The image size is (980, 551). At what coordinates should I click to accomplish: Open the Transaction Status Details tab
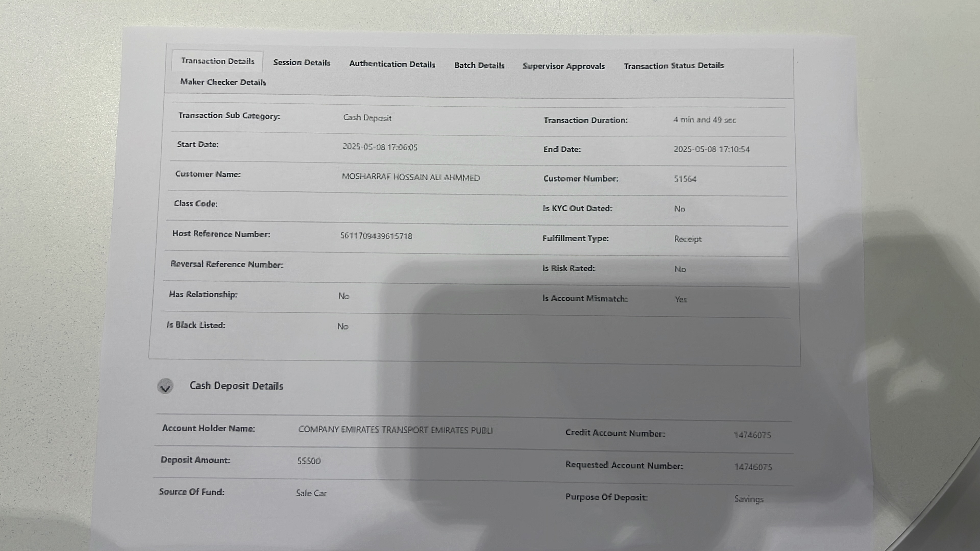(x=673, y=66)
